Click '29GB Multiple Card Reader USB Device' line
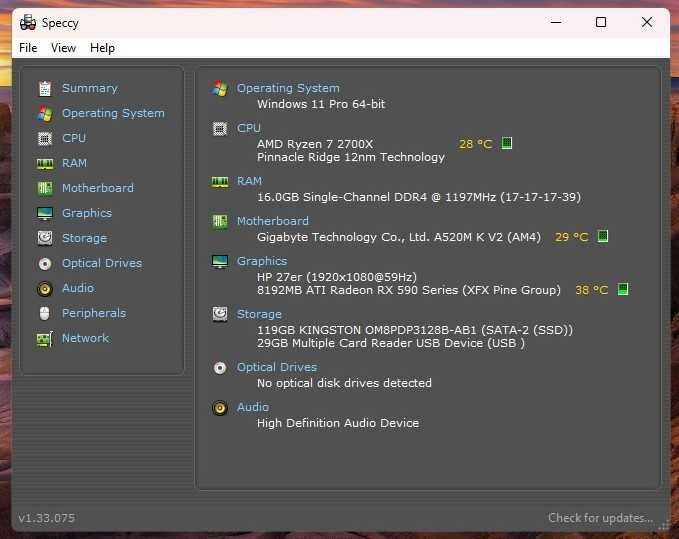The height and width of the screenshot is (539, 679). click(391, 343)
